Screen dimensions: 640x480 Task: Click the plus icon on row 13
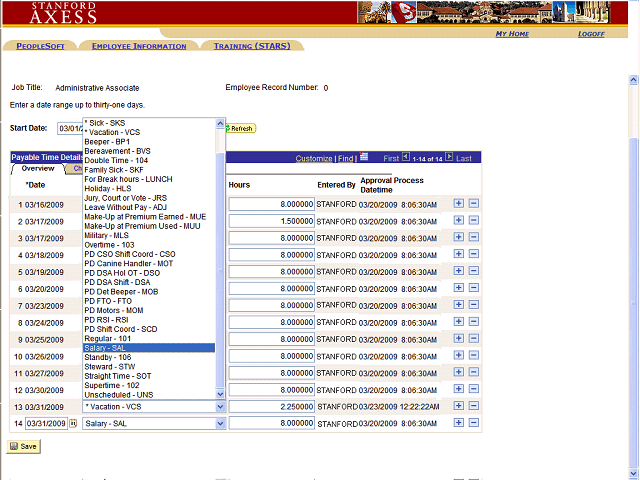(x=459, y=406)
